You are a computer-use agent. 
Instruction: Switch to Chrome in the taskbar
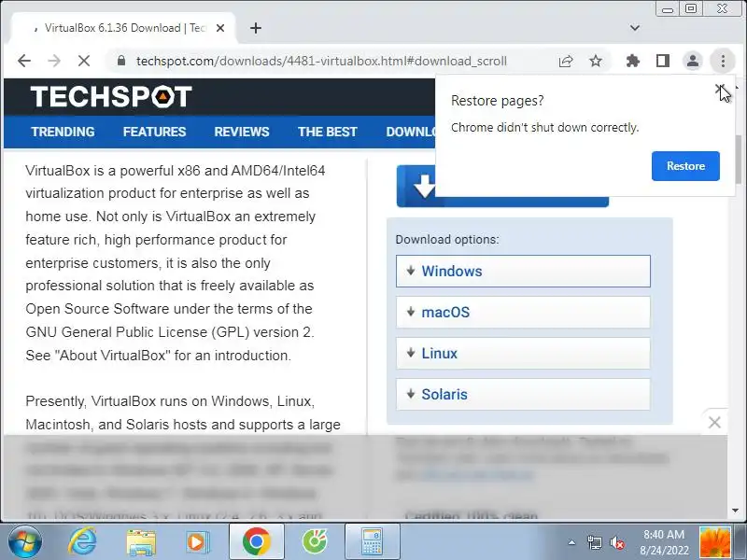pyautogui.click(x=256, y=541)
